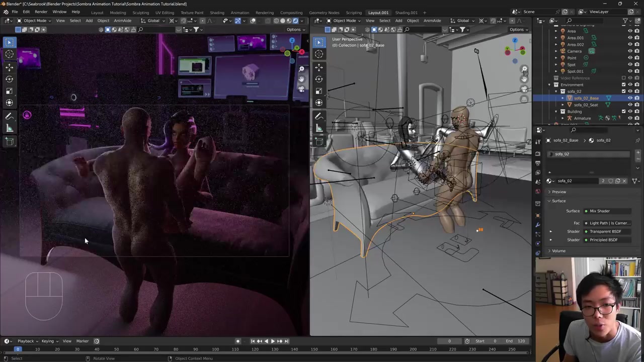
Task: Open the Modifier properties wrench tab
Action: (538, 225)
